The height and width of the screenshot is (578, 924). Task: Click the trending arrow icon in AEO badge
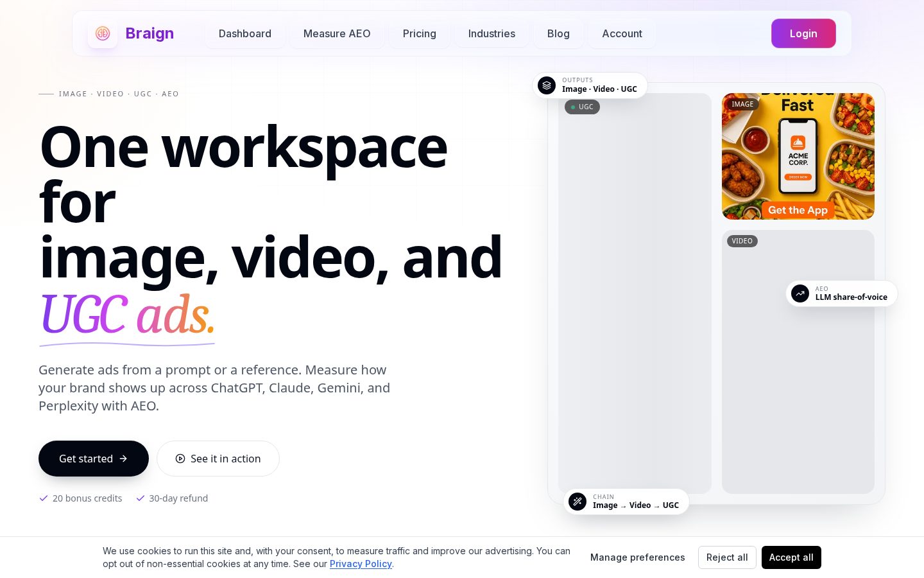pyautogui.click(x=800, y=293)
